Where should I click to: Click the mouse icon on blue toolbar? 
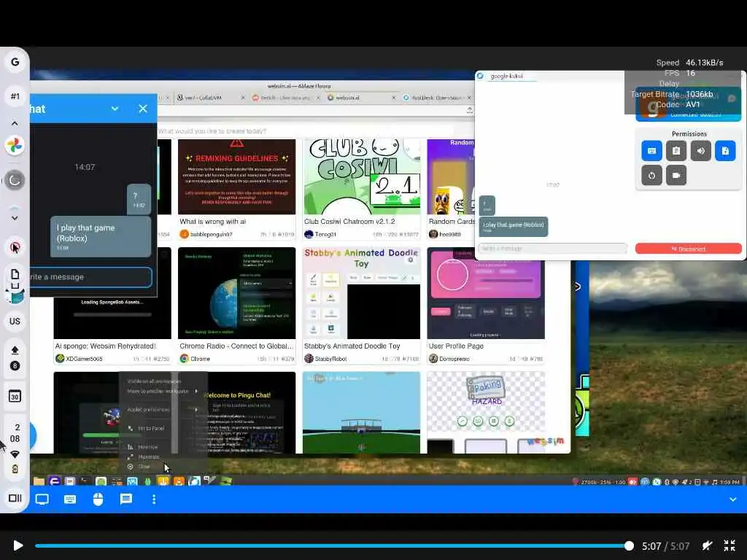[98, 499]
